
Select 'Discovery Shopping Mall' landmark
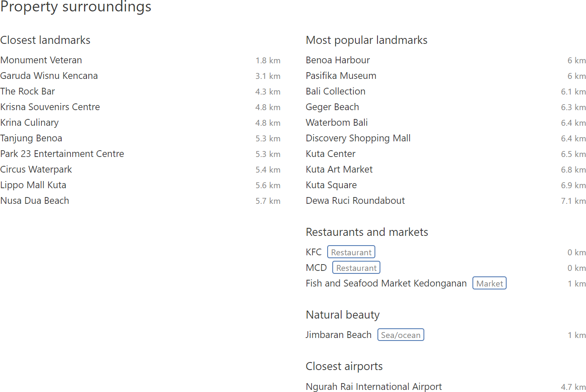[358, 138]
